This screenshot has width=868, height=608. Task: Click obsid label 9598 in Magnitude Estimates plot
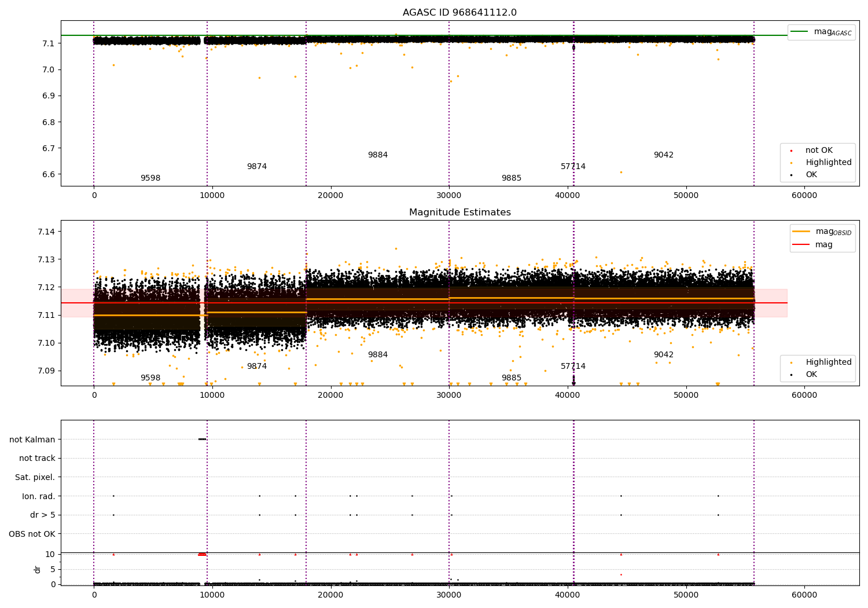[150, 378]
